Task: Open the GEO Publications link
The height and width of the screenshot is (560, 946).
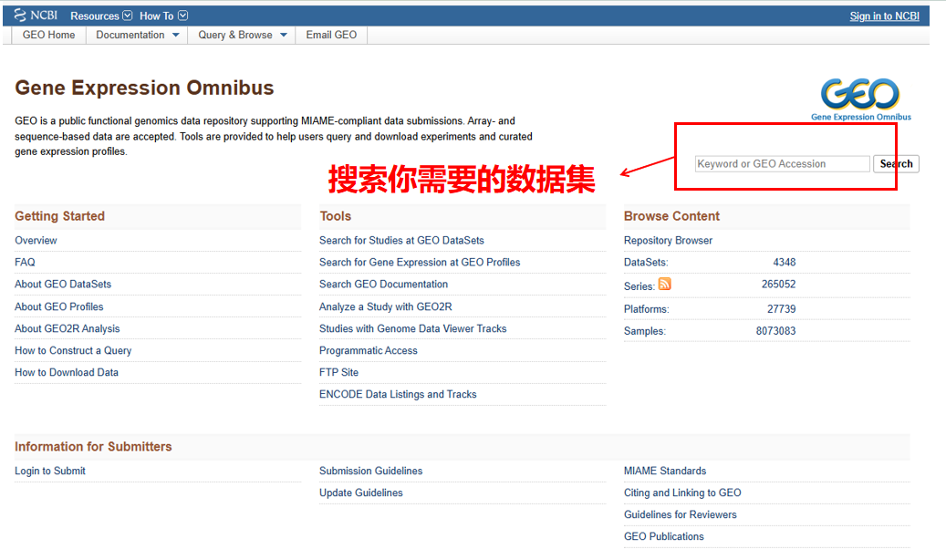Action: click(663, 536)
